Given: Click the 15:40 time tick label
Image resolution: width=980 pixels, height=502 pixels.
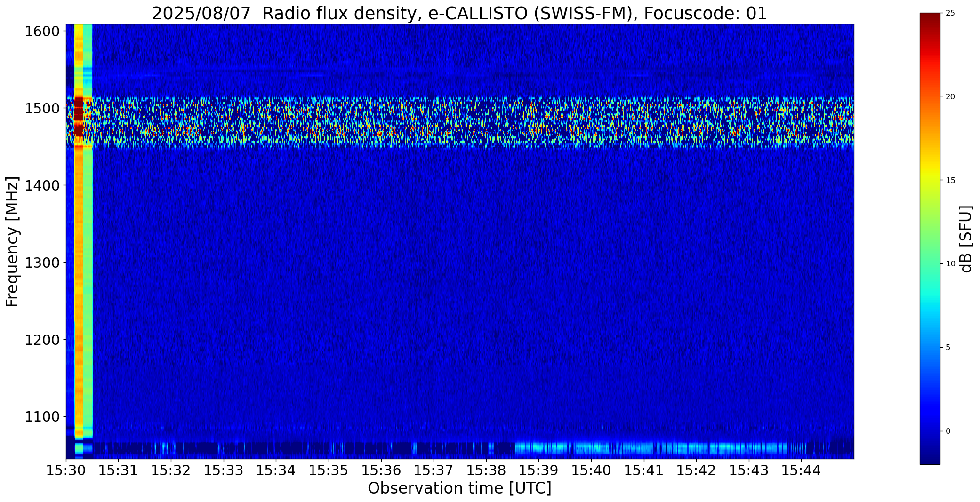Looking at the screenshot, I should [592, 470].
